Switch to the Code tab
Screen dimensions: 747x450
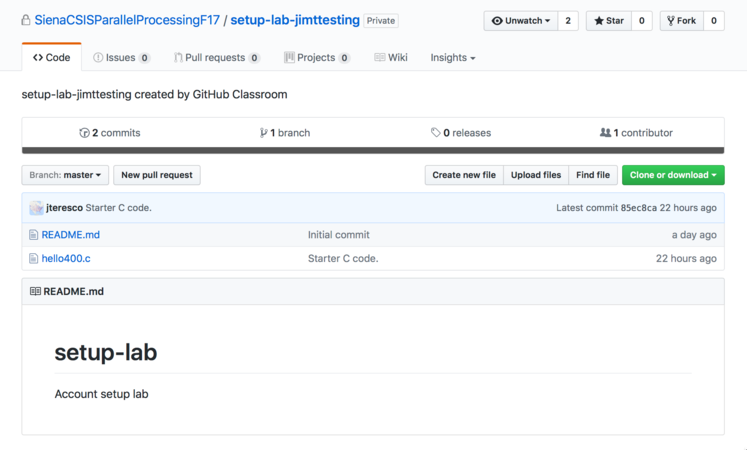pos(51,57)
